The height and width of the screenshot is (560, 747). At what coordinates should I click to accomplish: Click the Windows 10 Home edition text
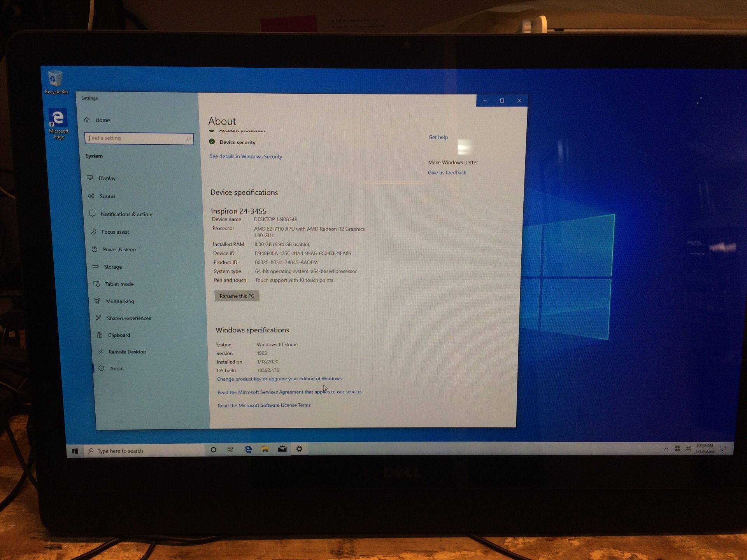277,344
